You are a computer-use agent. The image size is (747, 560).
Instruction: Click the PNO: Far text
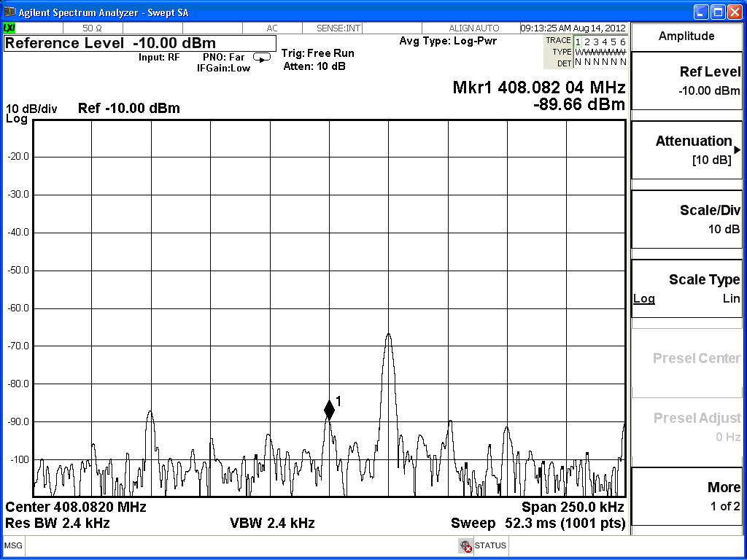pyautogui.click(x=223, y=58)
